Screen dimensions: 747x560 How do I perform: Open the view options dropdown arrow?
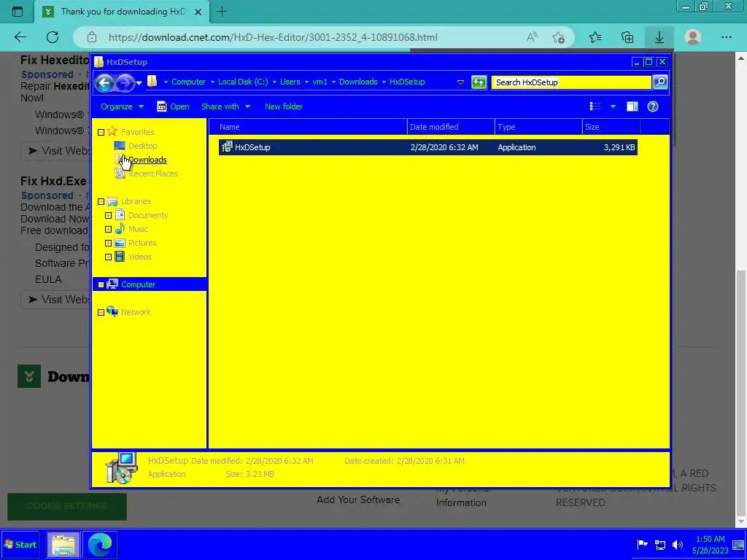(613, 106)
